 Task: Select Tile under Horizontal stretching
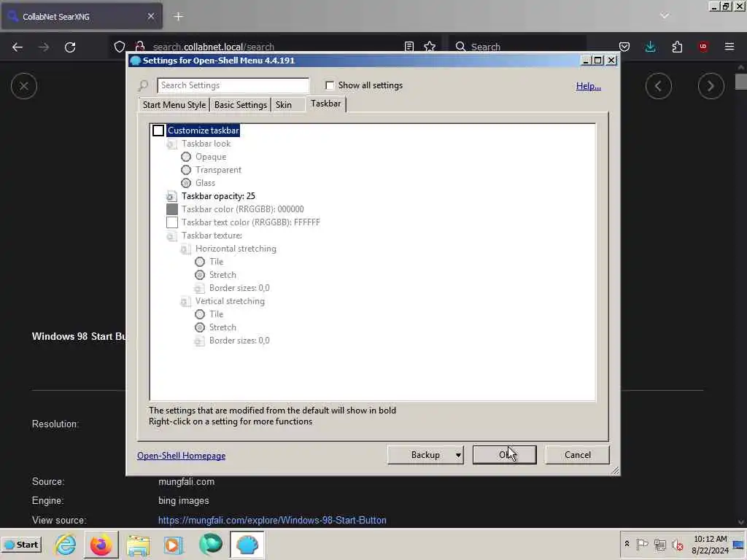(x=200, y=262)
